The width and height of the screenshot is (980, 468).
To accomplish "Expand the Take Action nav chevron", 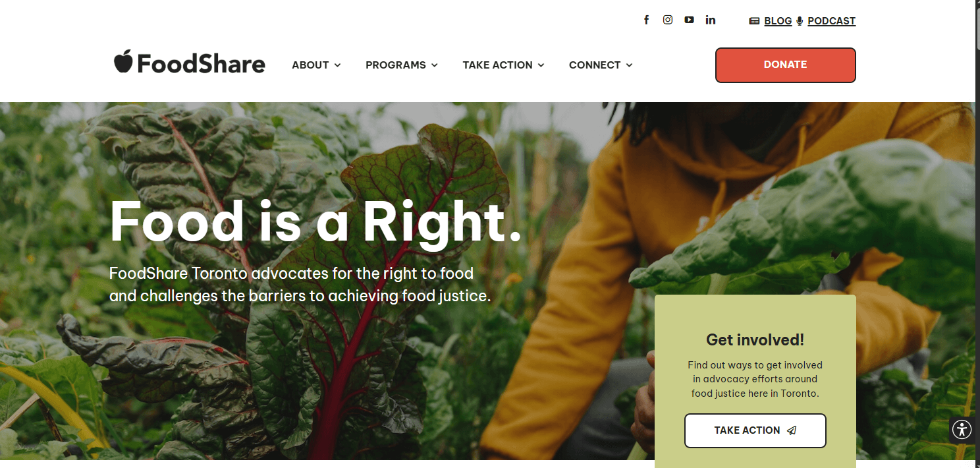I will point(541,65).
